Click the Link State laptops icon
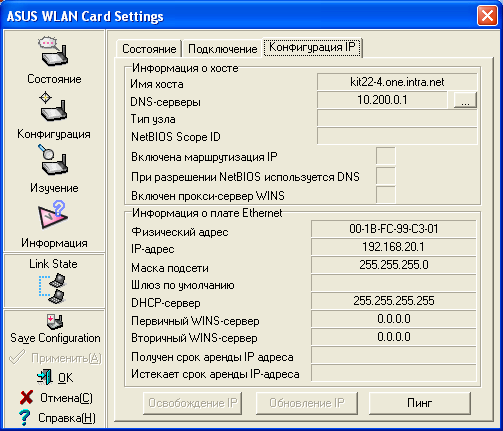Image resolution: width=503 pixels, height=431 pixels. (53, 288)
